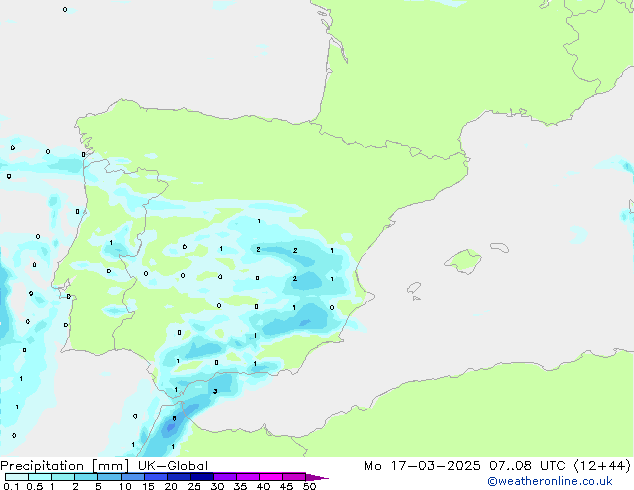
Task: Pick the 35–40 mm magenta legend swatch
Action: [x=248, y=477]
